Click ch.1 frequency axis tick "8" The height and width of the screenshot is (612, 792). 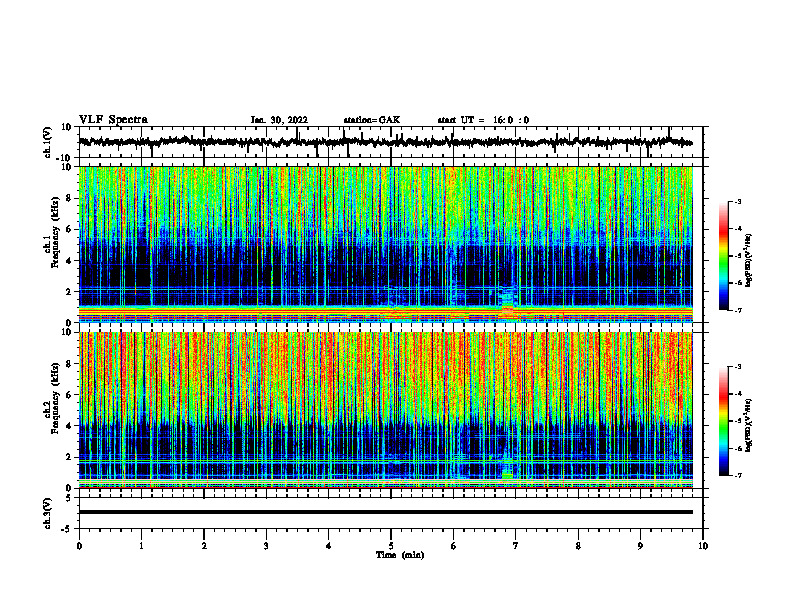coord(69,198)
